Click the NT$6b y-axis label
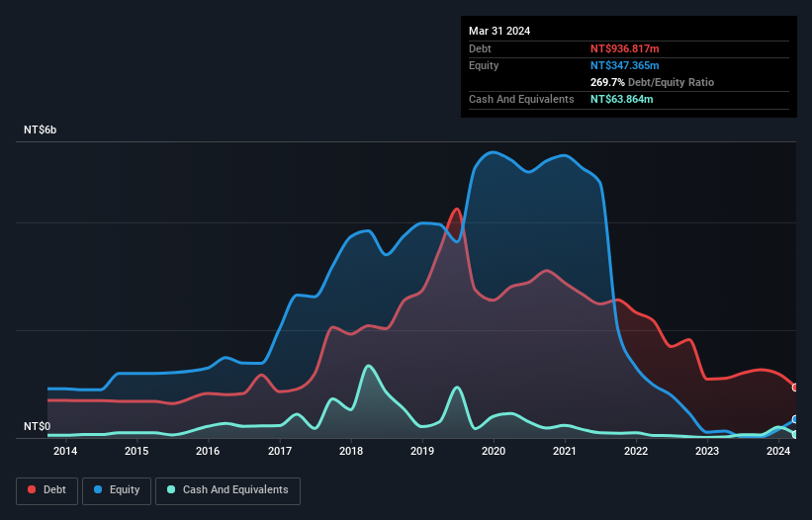The width and height of the screenshot is (812, 520). point(41,130)
